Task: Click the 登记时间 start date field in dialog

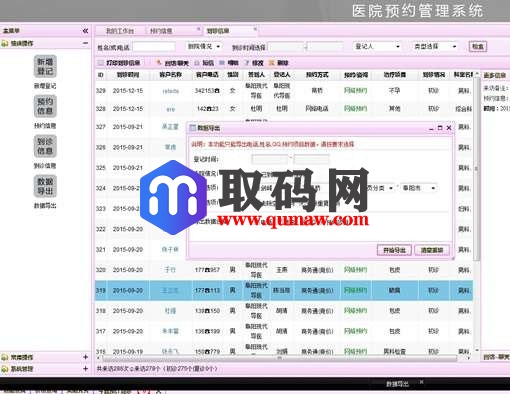Action: (270, 159)
